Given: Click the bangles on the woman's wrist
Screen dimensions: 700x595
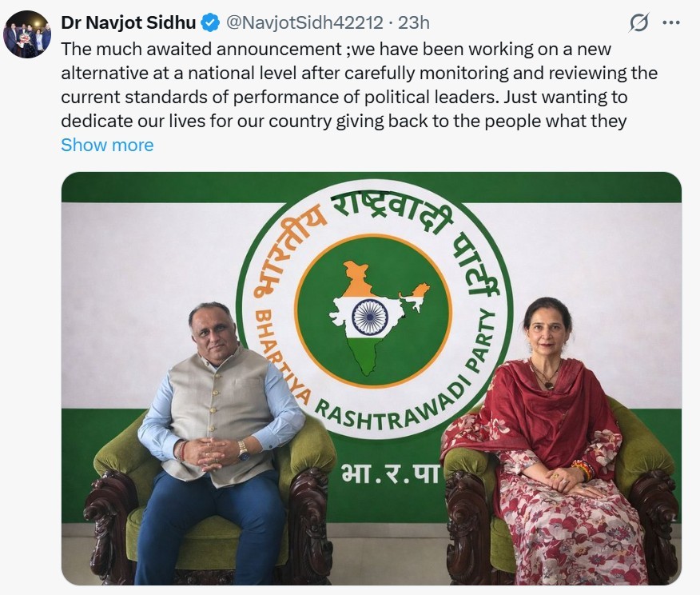Looking at the screenshot, I should point(583,469).
